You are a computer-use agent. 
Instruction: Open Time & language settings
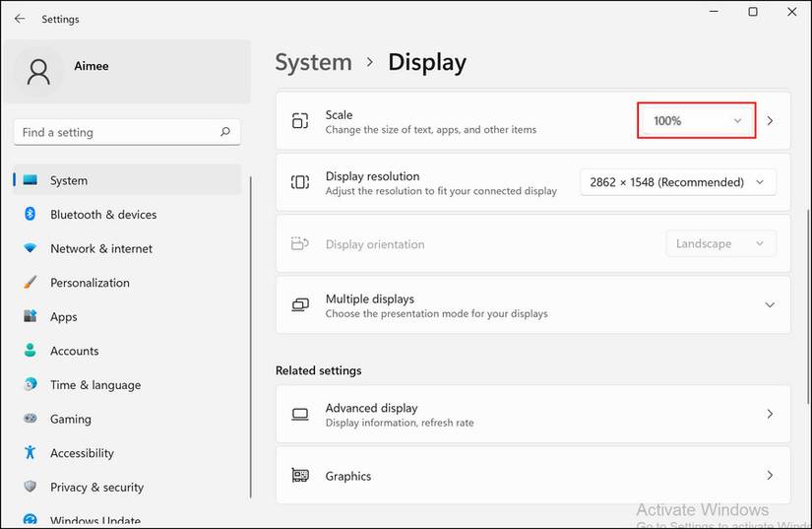click(127, 385)
